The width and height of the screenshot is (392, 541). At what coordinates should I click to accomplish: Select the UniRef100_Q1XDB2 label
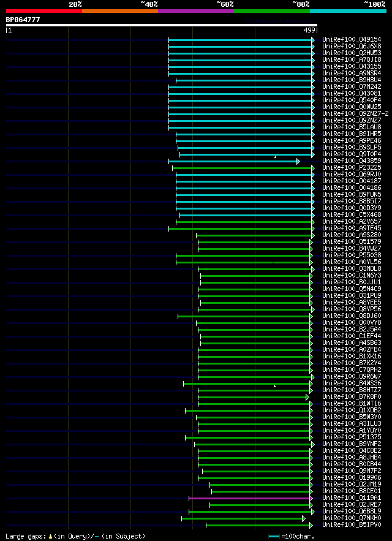[x=352, y=410]
